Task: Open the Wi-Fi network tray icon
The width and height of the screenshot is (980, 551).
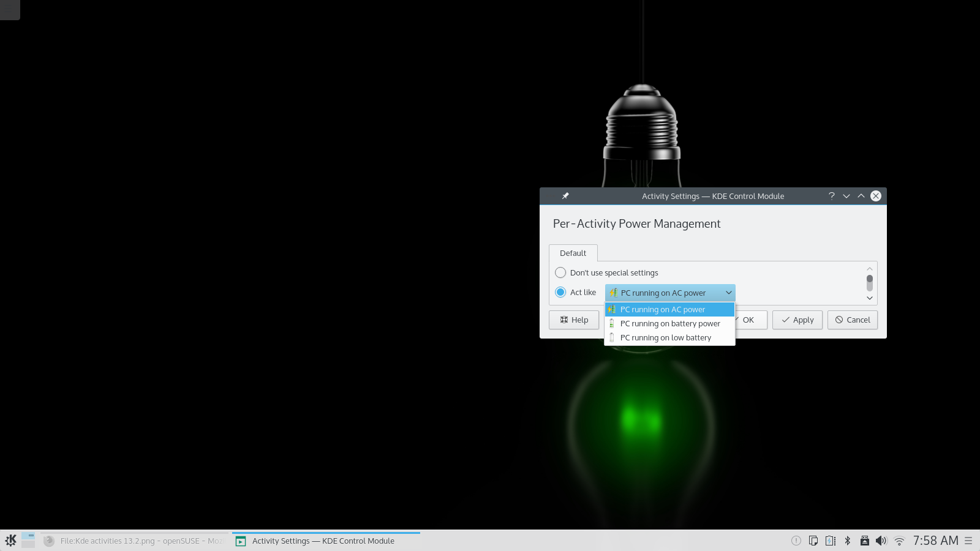Action: [899, 541]
